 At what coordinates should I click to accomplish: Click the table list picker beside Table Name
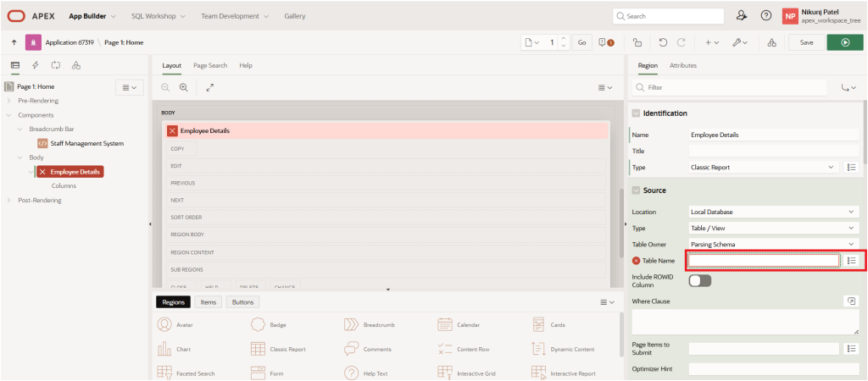click(852, 261)
